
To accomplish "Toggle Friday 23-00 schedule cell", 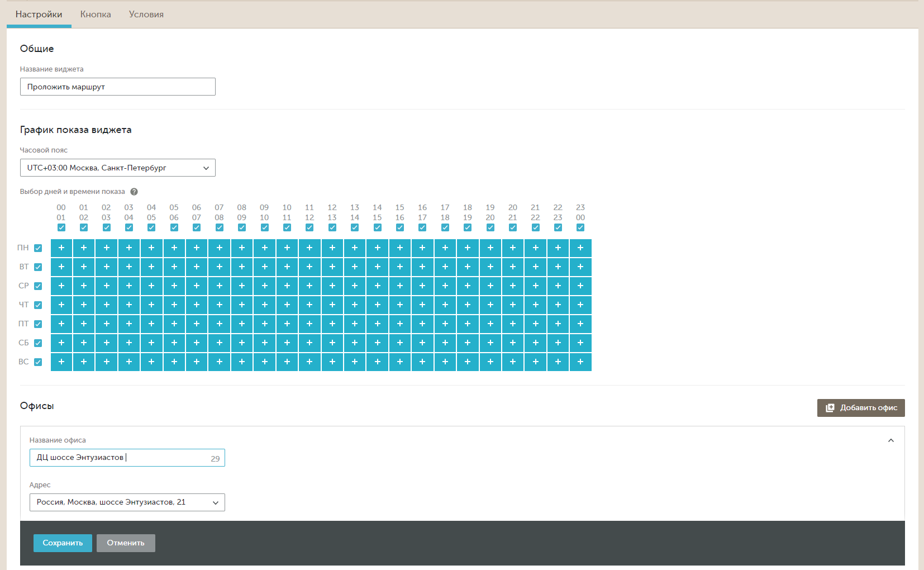I will pyautogui.click(x=580, y=324).
